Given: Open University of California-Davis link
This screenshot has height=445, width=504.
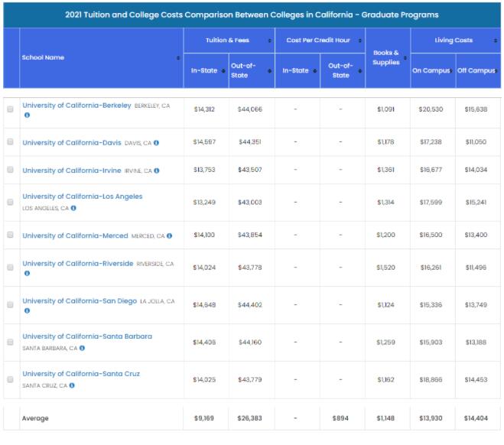Looking at the screenshot, I should tap(72, 143).
